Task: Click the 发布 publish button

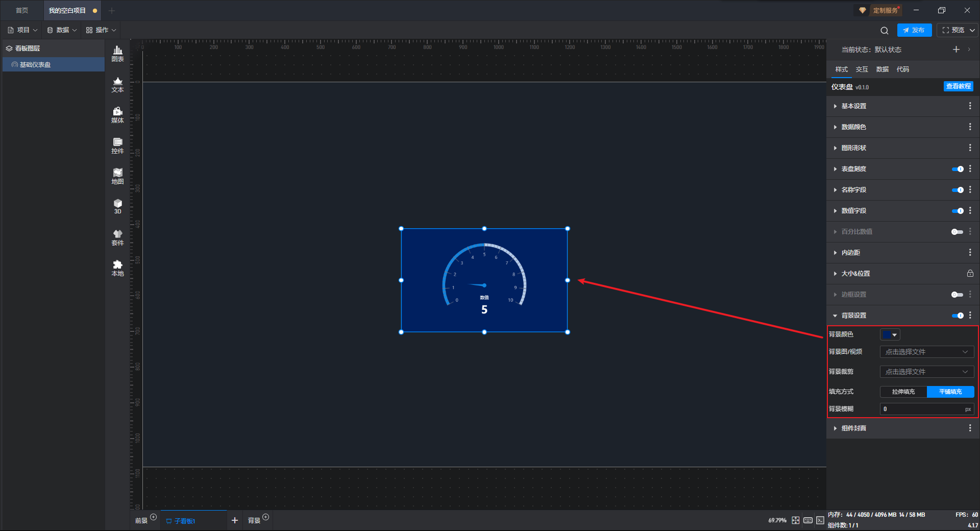Action: click(x=914, y=30)
